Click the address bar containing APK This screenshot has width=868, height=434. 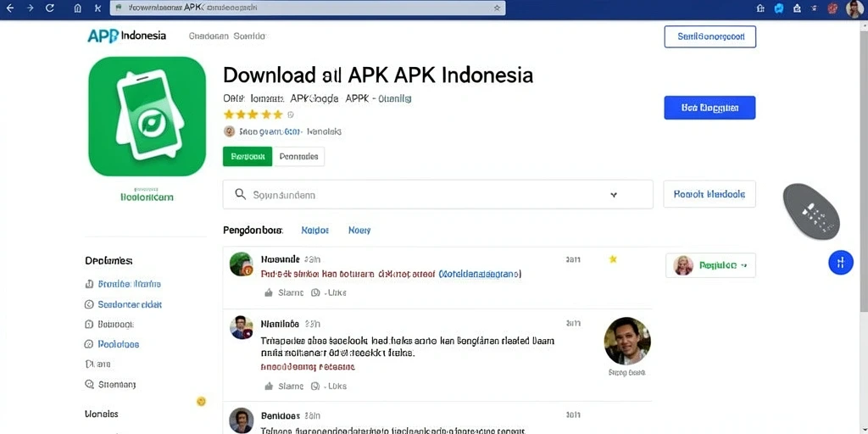click(x=308, y=8)
